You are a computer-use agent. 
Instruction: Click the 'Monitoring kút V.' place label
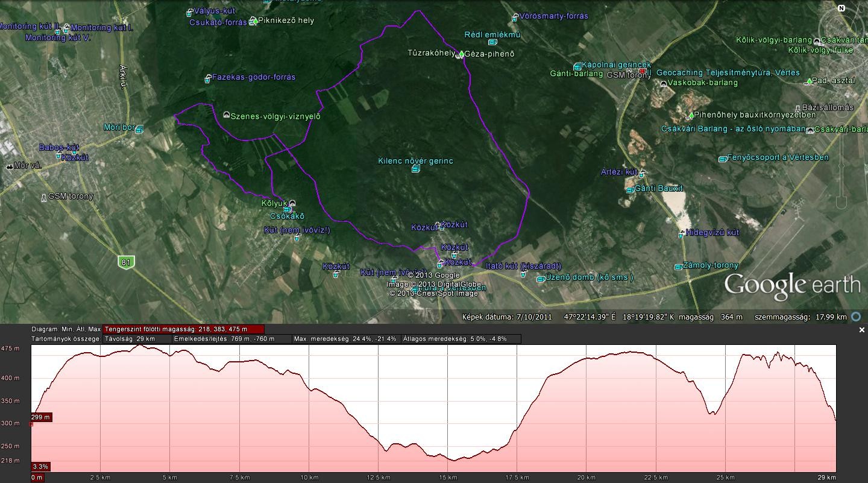[x=58, y=37]
